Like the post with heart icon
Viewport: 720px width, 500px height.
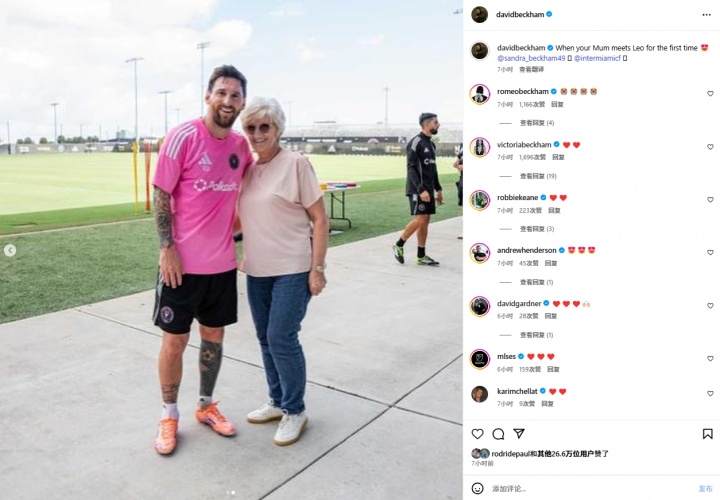478,434
